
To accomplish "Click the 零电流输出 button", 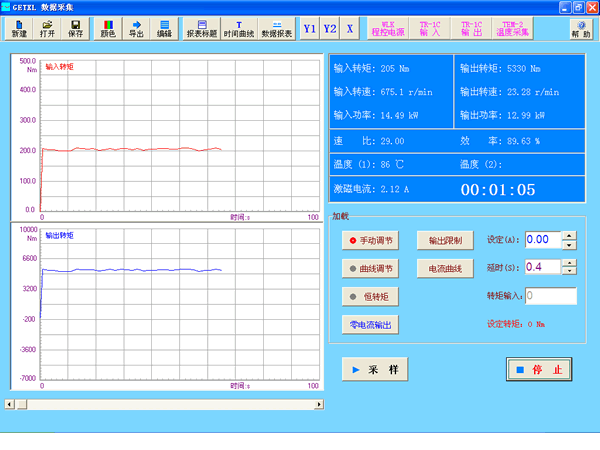I will 370,324.
